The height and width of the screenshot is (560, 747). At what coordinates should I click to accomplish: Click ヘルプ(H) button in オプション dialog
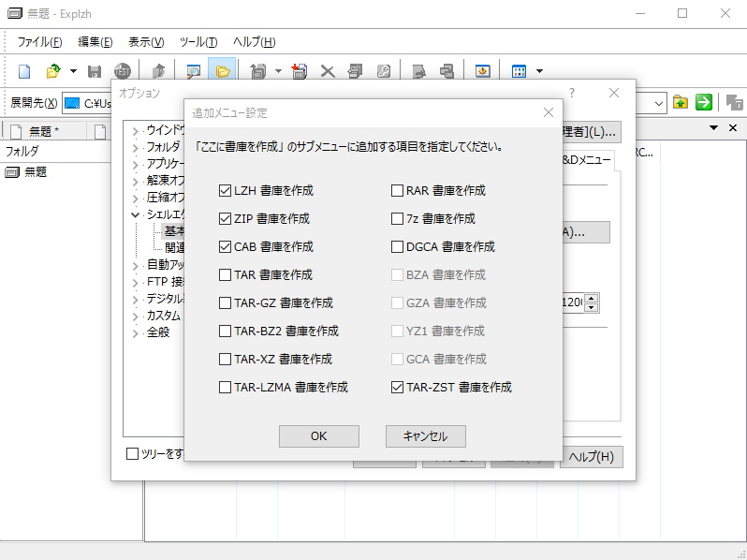tap(592, 457)
